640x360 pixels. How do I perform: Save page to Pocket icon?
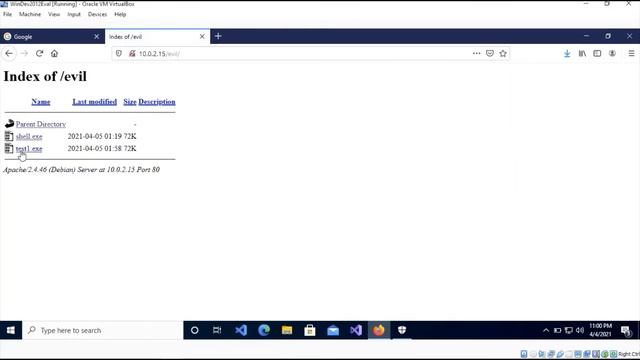(490, 53)
